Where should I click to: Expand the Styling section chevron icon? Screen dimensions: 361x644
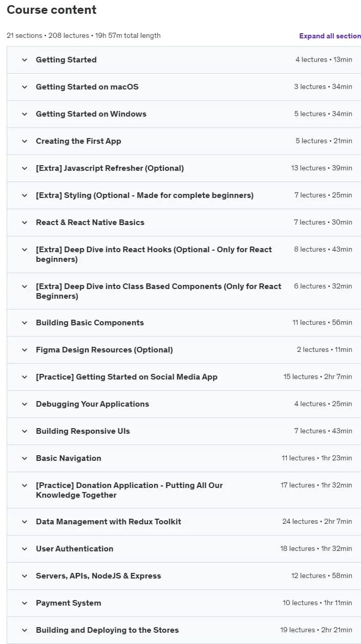(x=24, y=195)
